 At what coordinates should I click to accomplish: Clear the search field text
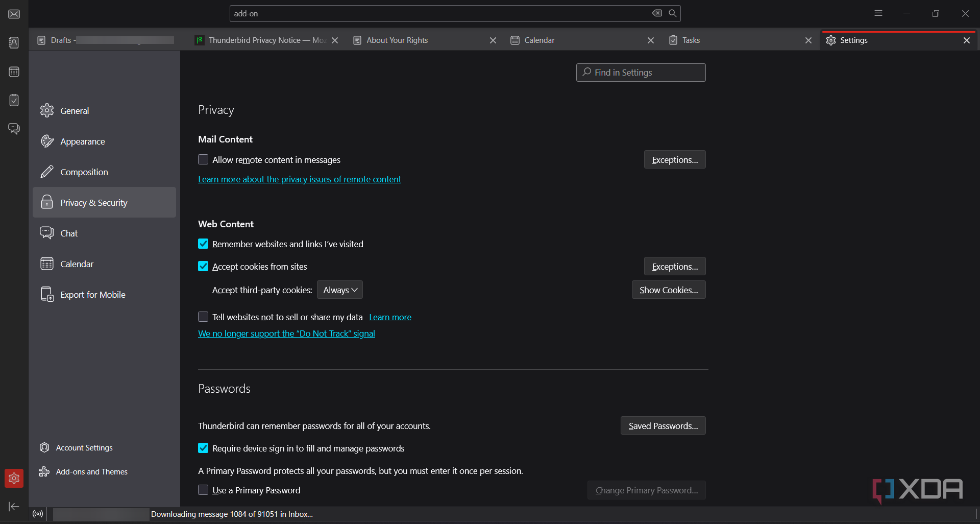point(657,13)
